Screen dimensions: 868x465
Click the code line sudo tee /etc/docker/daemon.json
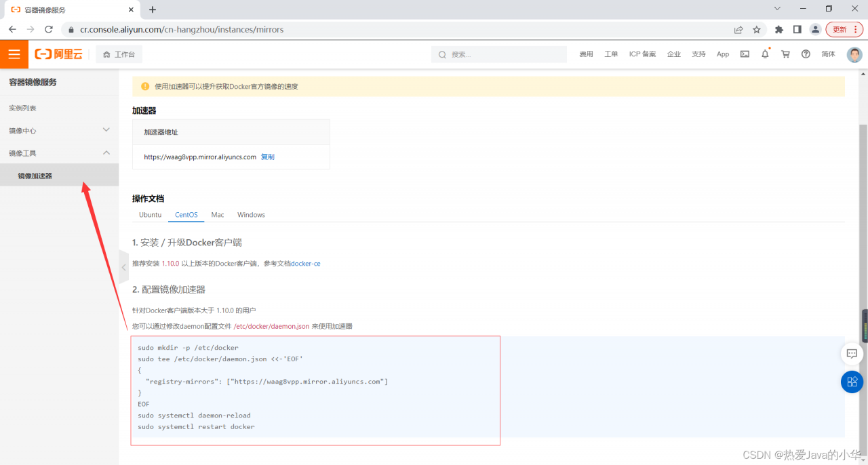point(220,359)
